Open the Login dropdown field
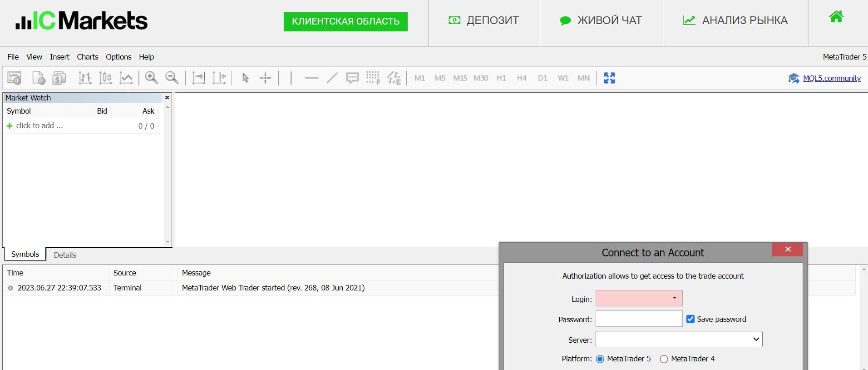 (x=639, y=298)
